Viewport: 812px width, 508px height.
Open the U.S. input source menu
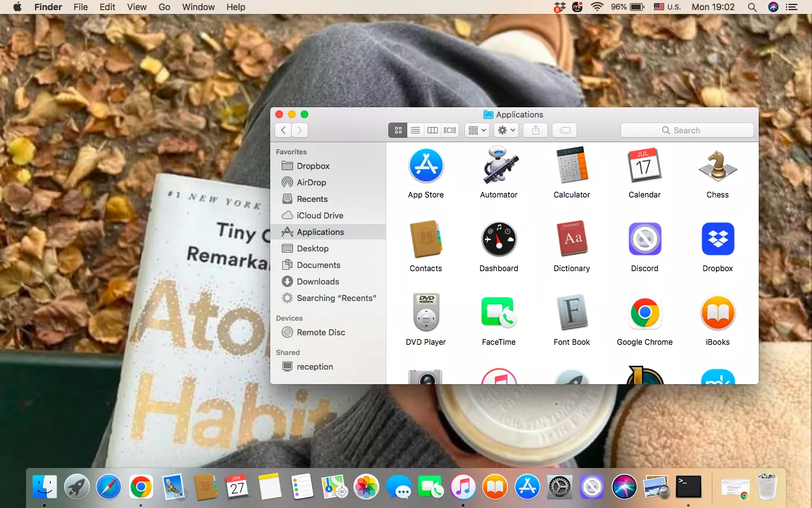point(667,7)
